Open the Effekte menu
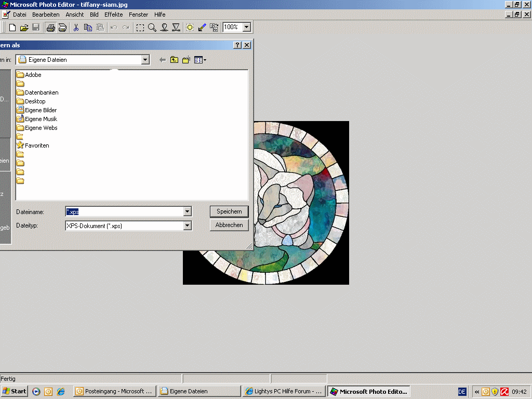The height and width of the screenshot is (399, 532). (x=114, y=15)
